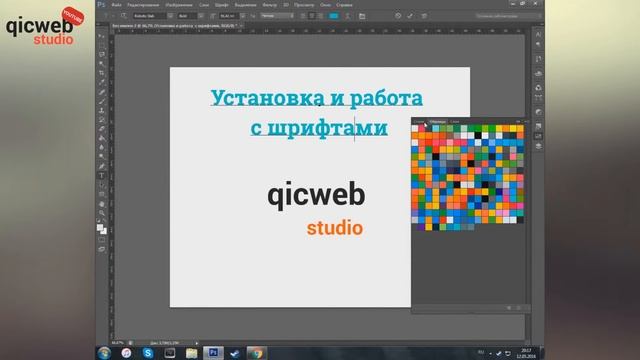640x360 pixels.
Task: Toggle text orientation in options bar
Action: (x=123, y=16)
